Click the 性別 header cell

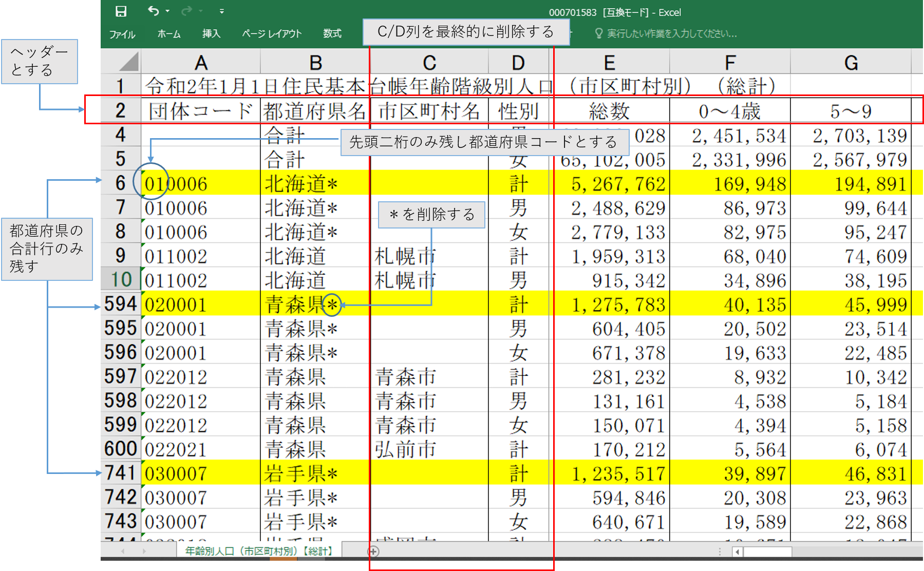518,111
